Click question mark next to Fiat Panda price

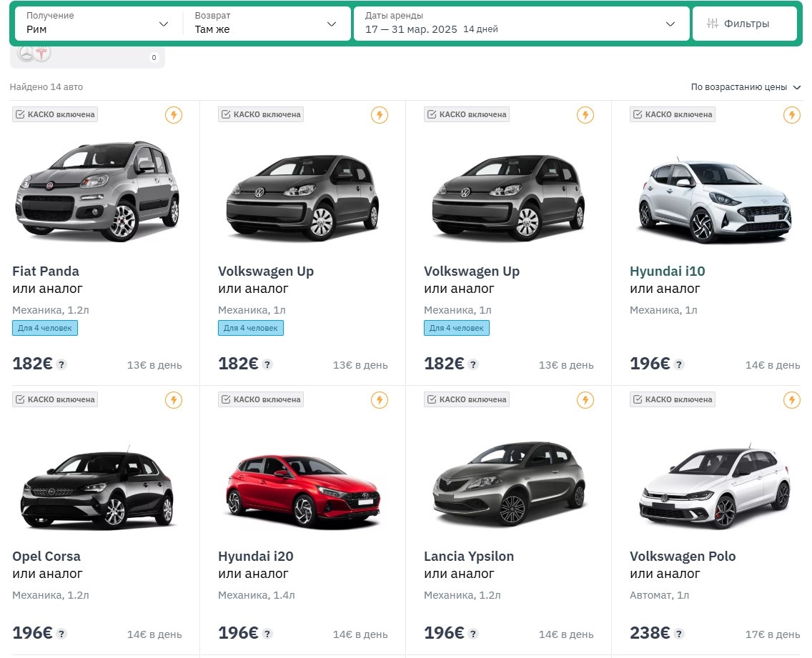tap(61, 364)
